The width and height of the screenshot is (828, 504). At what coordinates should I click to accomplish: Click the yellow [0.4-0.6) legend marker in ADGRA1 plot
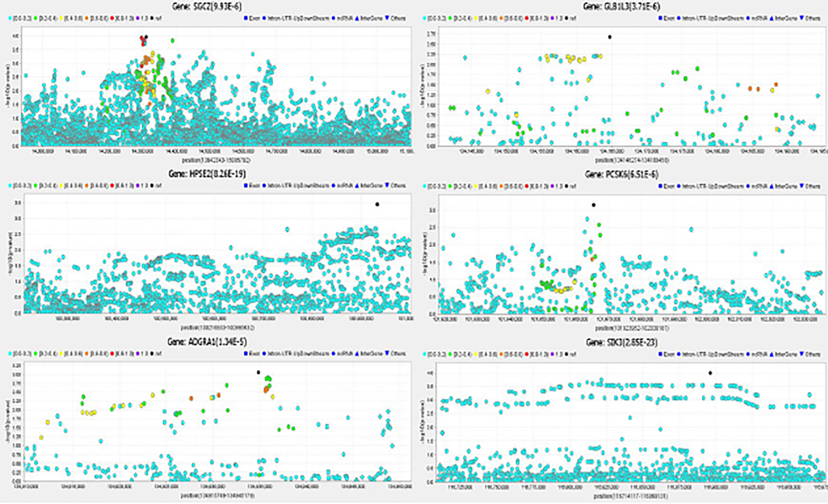point(61,354)
